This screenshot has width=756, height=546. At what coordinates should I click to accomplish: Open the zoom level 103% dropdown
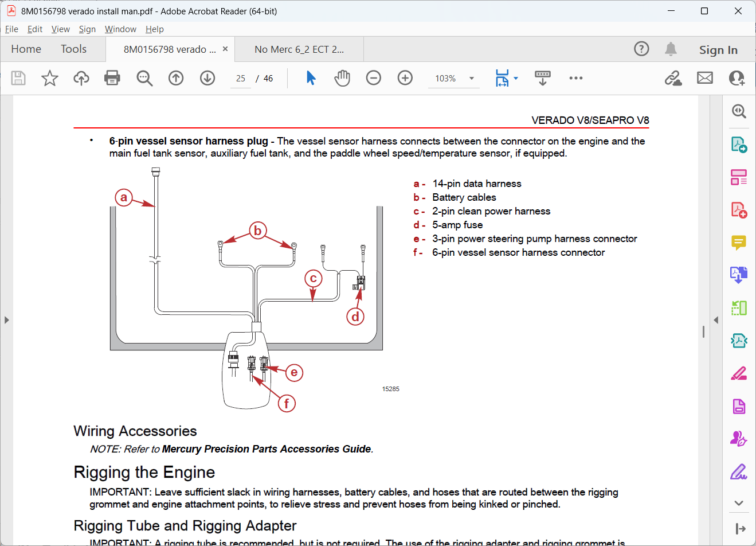coord(472,79)
